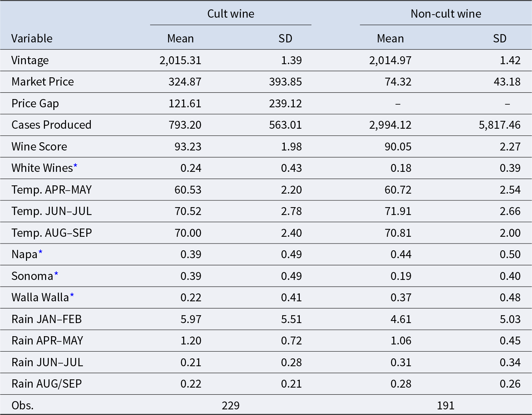
Task: Click the Mean header under Cult wine
Action: [x=180, y=39]
